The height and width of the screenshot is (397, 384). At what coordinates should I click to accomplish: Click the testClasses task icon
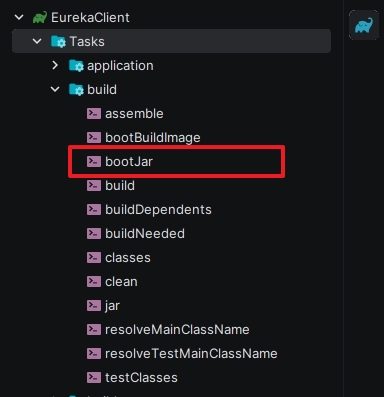tap(94, 378)
